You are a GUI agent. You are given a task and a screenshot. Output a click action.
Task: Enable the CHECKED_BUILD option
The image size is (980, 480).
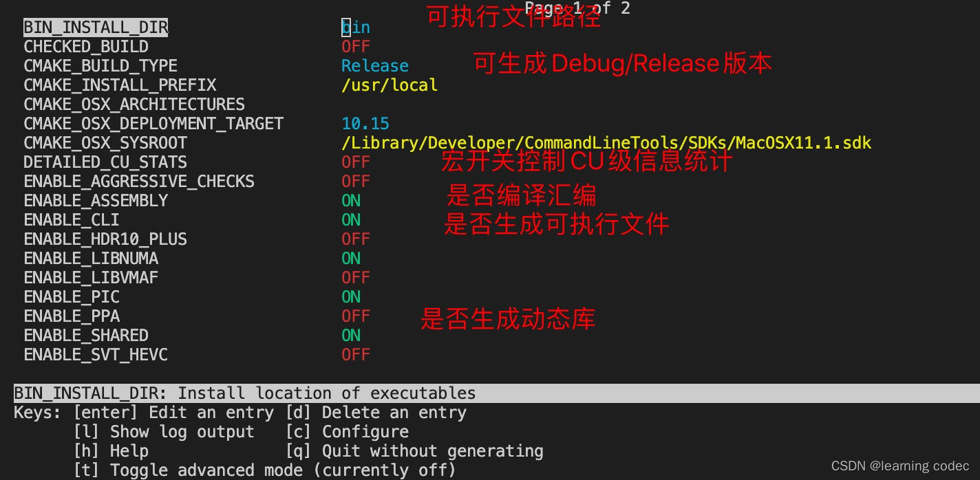pos(355,46)
